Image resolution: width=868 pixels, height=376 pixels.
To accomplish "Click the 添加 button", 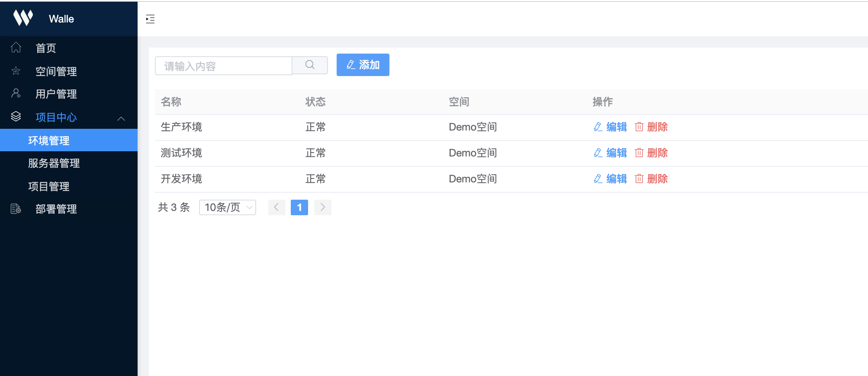I will [363, 65].
